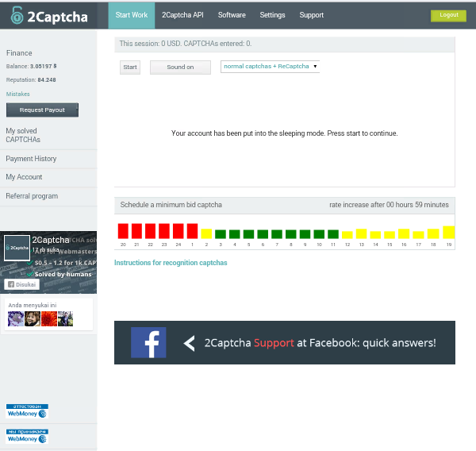Image resolution: width=476 pixels, height=451 pixels.
Task: Click the rate increase countdown text
Action: tap(389, 205)
